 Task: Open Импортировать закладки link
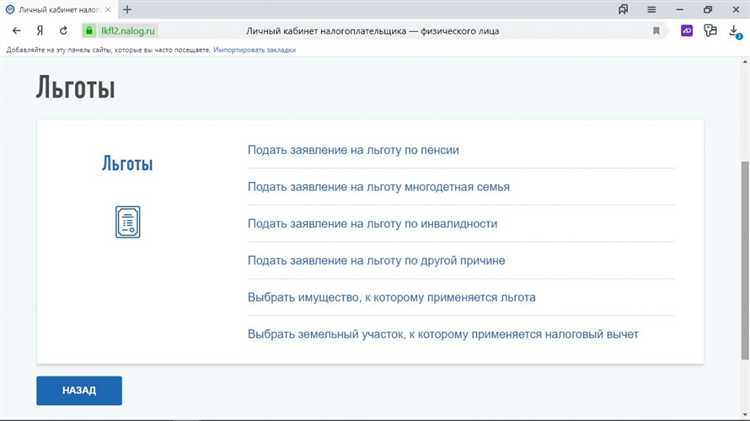tap(254, 50)
